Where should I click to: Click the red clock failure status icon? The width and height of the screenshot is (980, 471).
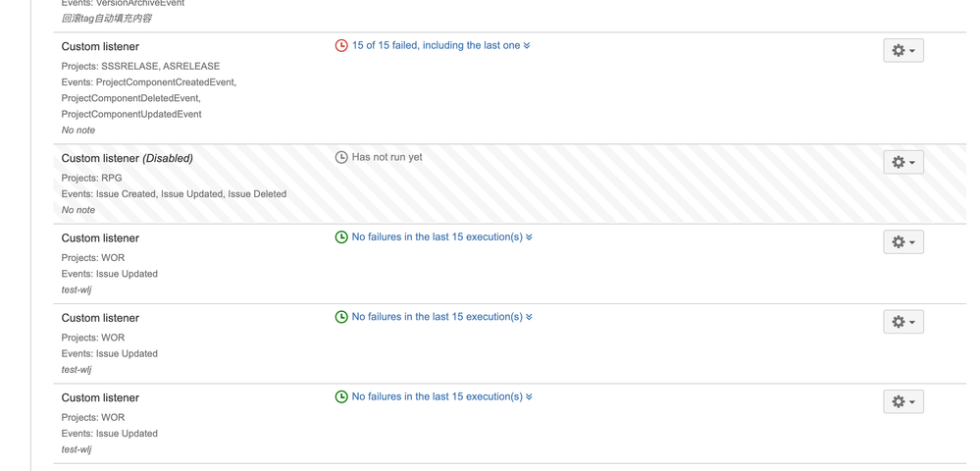[x=341, y=46]
